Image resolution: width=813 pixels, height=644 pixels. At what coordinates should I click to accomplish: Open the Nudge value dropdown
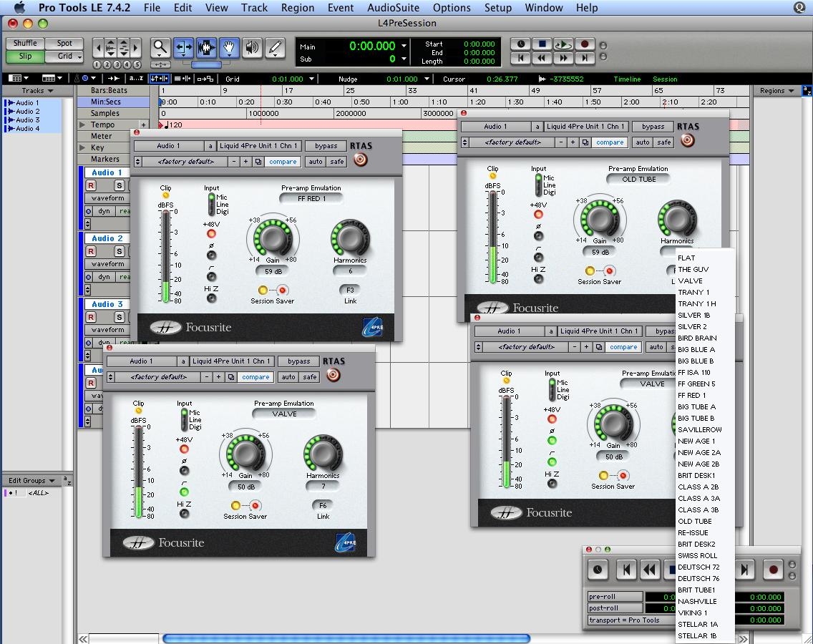[427, 79]
